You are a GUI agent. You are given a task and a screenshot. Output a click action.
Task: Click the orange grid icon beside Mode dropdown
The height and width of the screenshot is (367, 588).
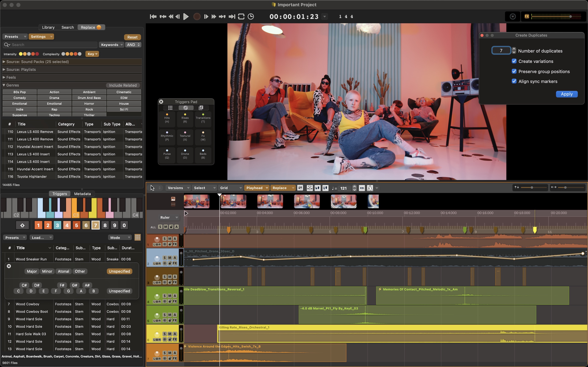click(137, 237)
